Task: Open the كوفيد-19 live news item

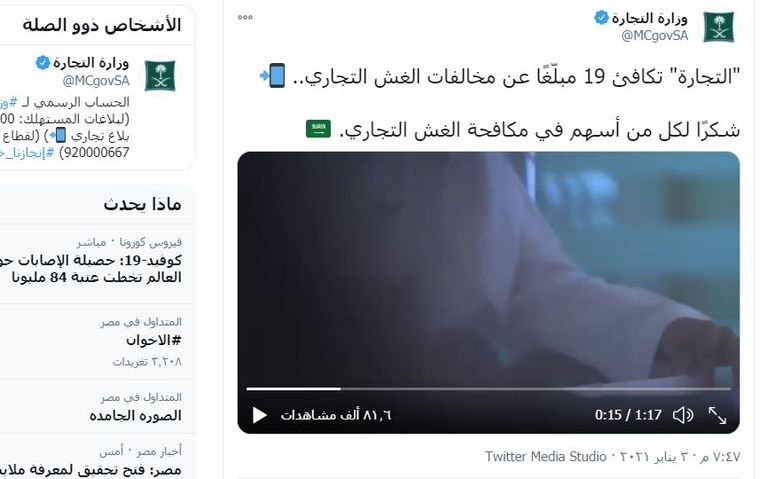Action: coord(91,268)
